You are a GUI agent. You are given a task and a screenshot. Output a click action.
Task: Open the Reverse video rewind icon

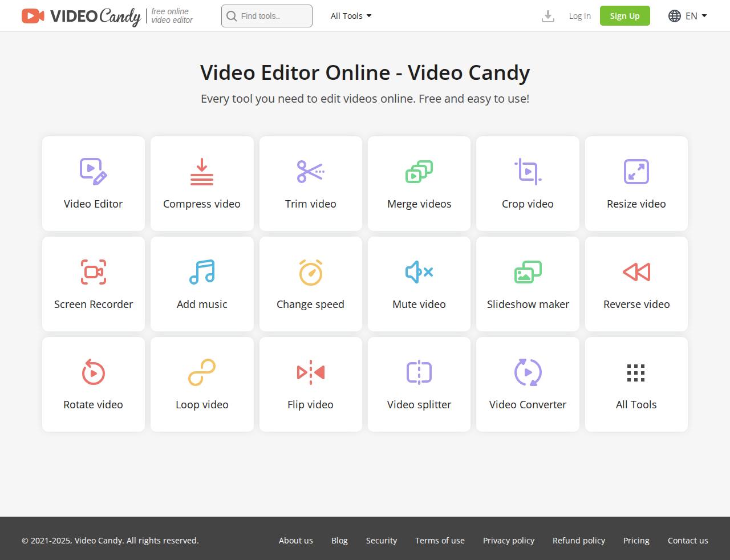pos(636,272)
